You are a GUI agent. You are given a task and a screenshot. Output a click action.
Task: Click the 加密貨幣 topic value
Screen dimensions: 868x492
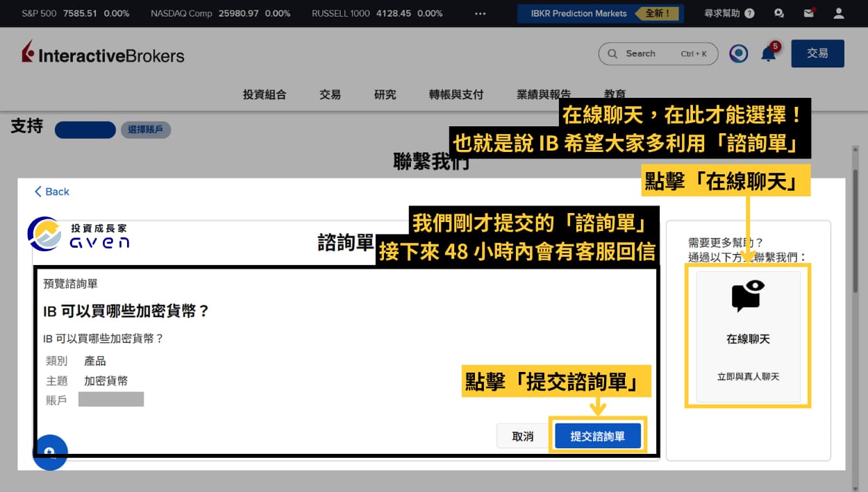click(x=106, y=380)
